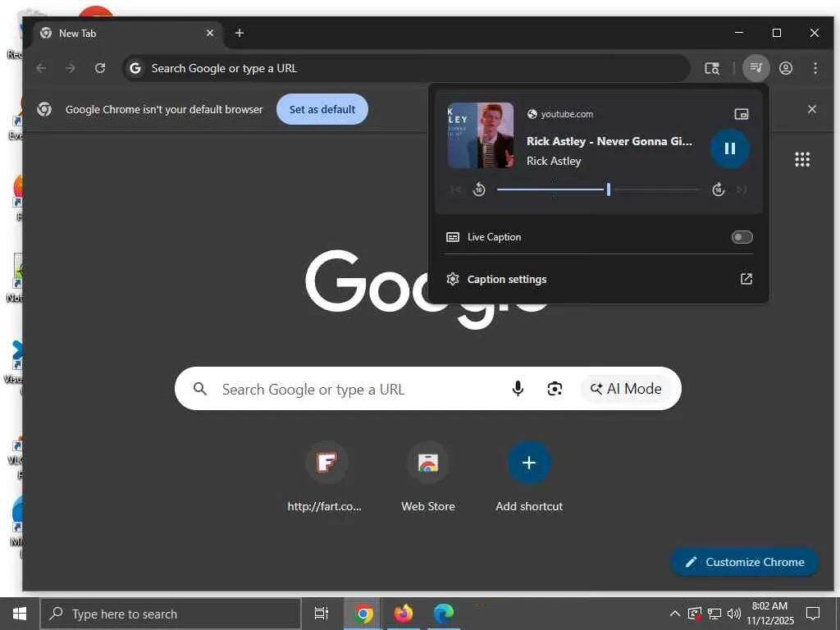Show hidden system tray icons

point(675,614)
